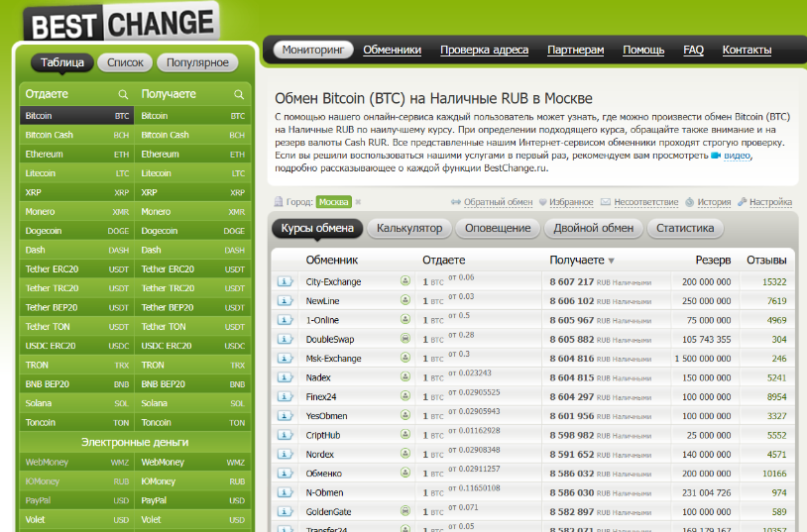Screen dimensions: 807x532
Task: Select the Калькулятор tab
Action: [409, 229]
